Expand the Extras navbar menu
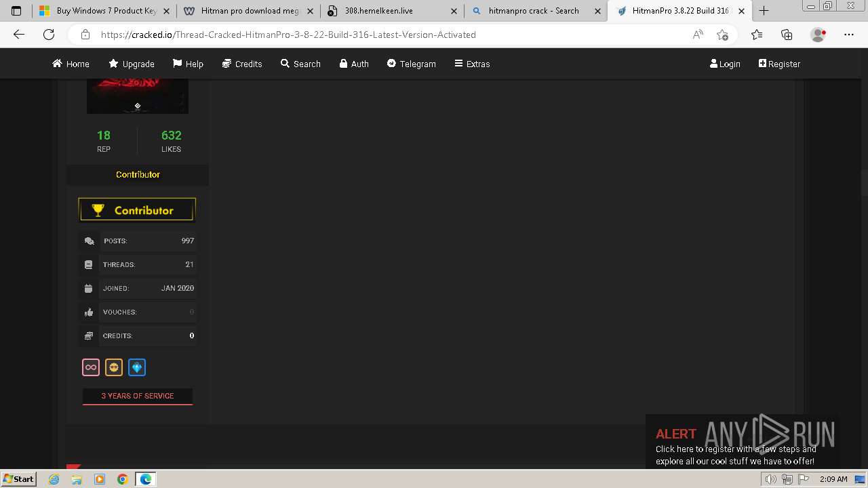Viewport: 868px width, 488px height. pos(472,64)
